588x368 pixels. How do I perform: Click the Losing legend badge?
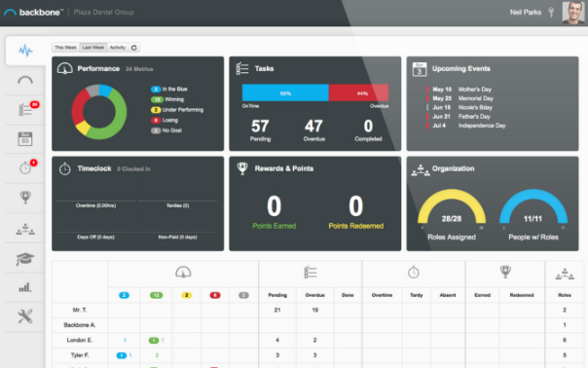click(x=156, y=121)
